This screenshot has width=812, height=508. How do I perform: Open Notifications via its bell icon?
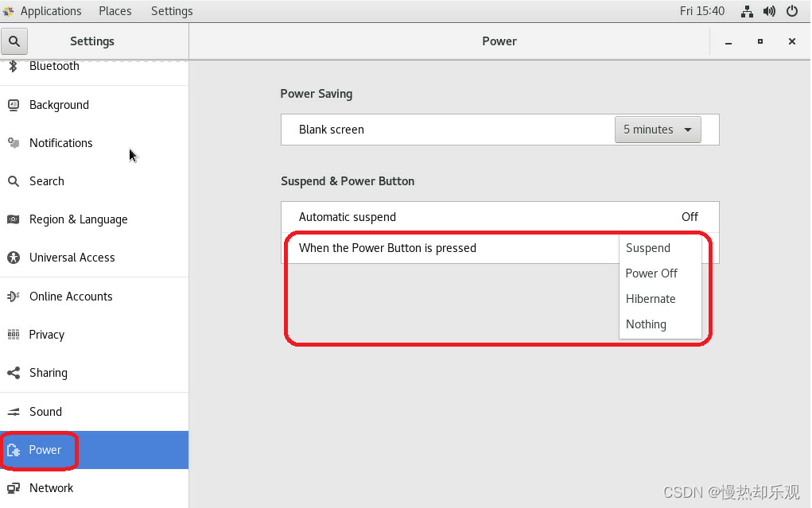click(14, 143)
